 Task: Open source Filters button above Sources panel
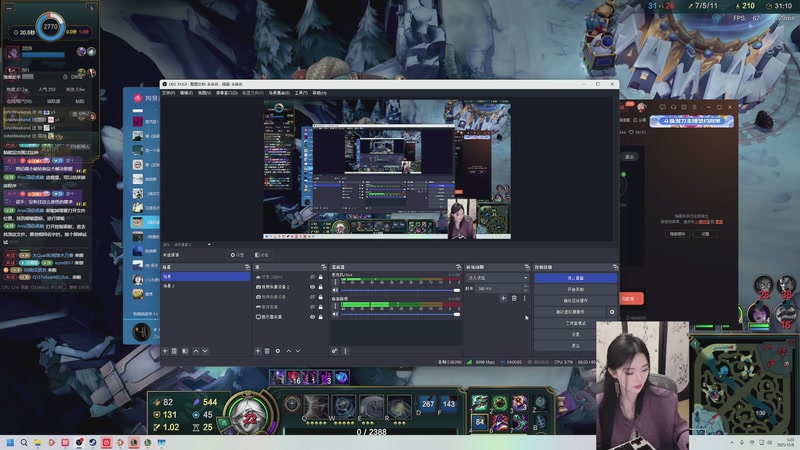tap(262, 255)
